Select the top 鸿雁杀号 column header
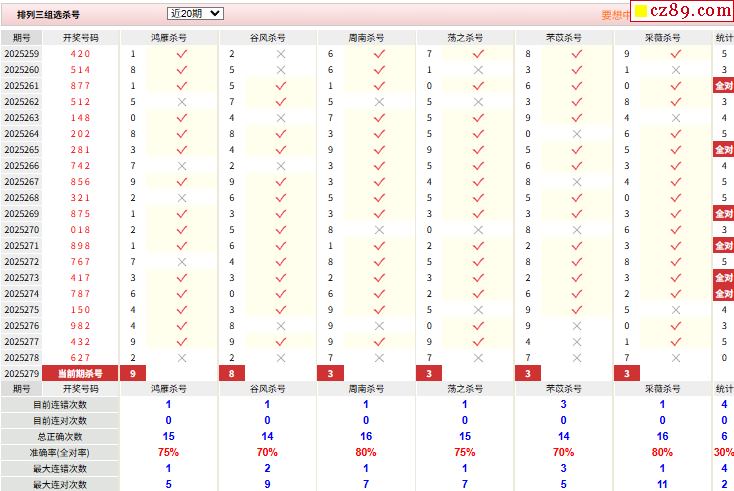734x491 pixels. coord(169,37)
